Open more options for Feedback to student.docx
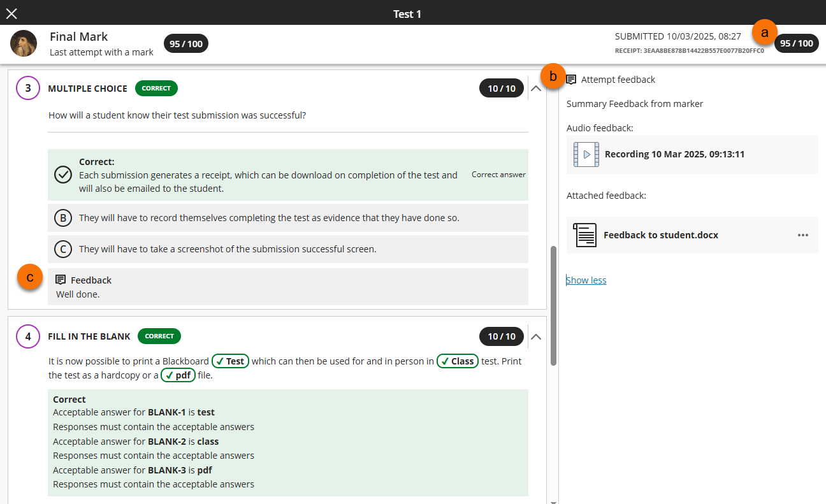Screen dimensions: 826x504 pyautogui.click(x=802, y=235)
